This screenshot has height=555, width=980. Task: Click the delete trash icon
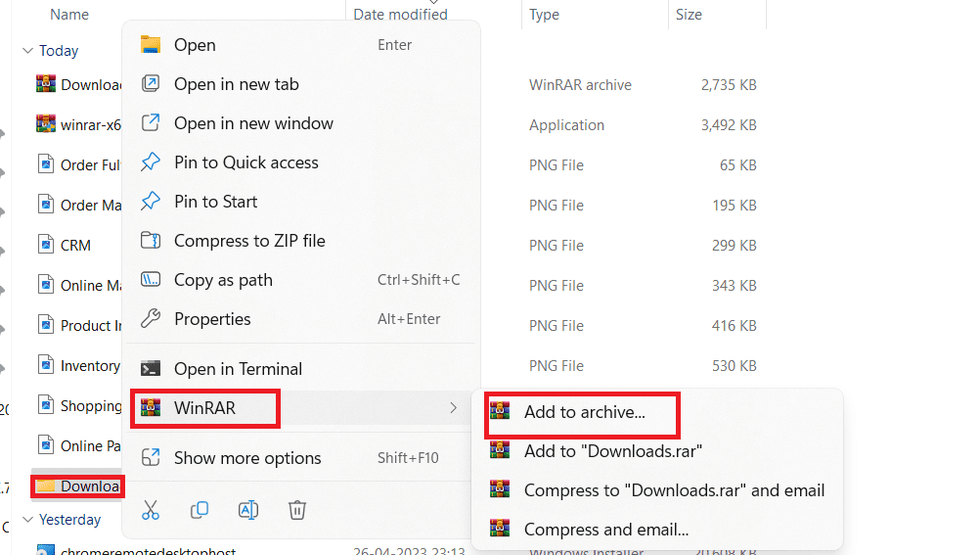pyautogui.click(x=298, y=509)
